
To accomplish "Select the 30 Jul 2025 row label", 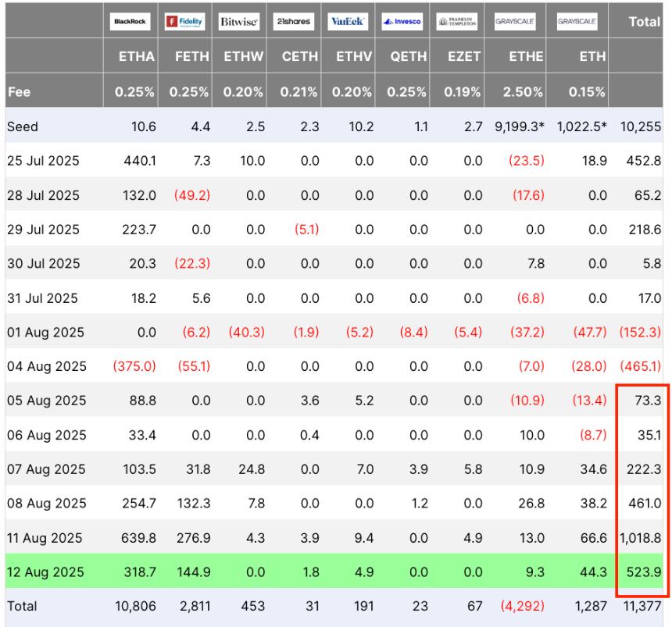I will pos(43,263).
